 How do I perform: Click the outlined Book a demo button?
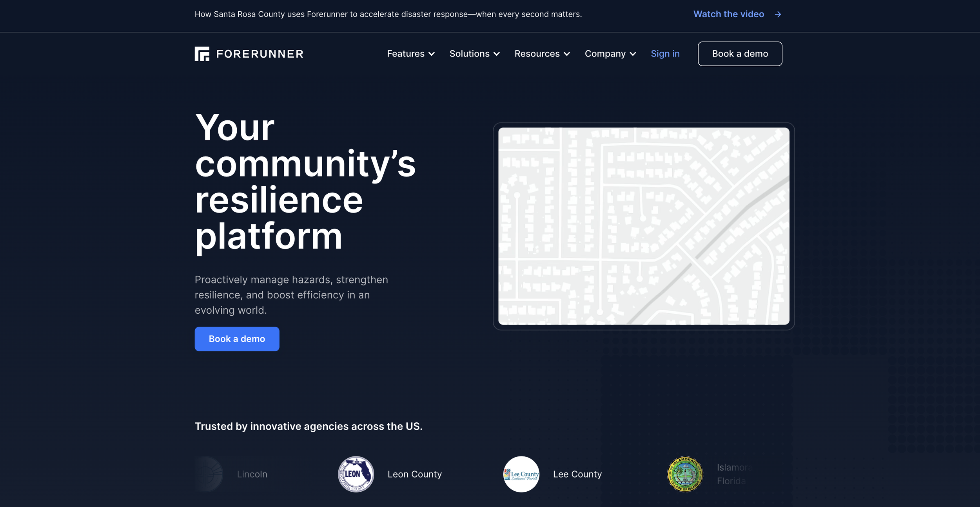pos(740,54)
